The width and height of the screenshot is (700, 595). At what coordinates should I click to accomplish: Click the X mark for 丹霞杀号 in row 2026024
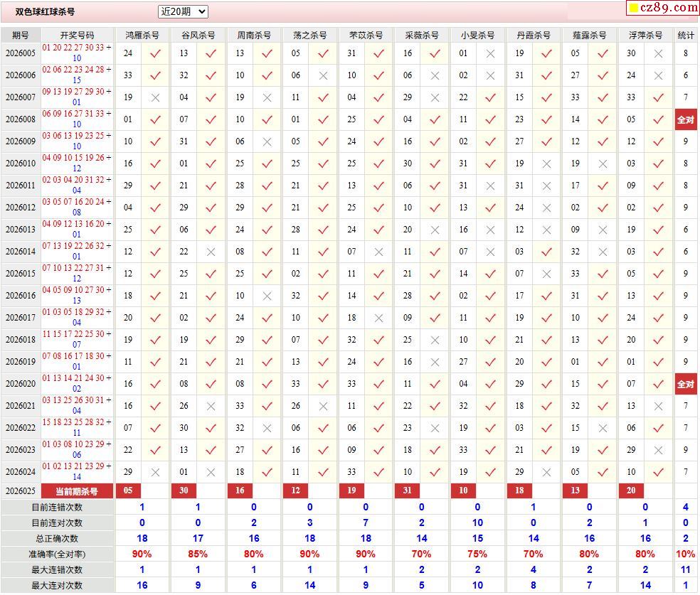pyautogui.click(x=546, y=472)
